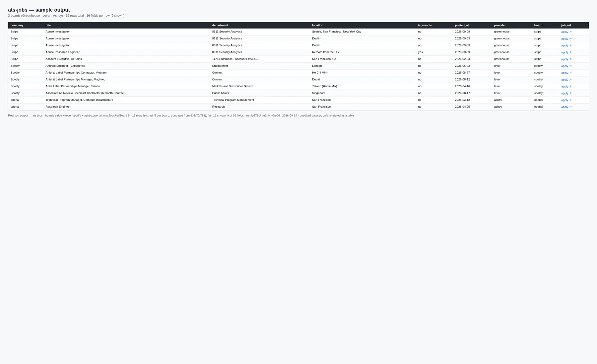597x364 pixels.
Task: Click the 'Associate Ad Review Specialist Contractor' title
Action: tap(85, 93)
